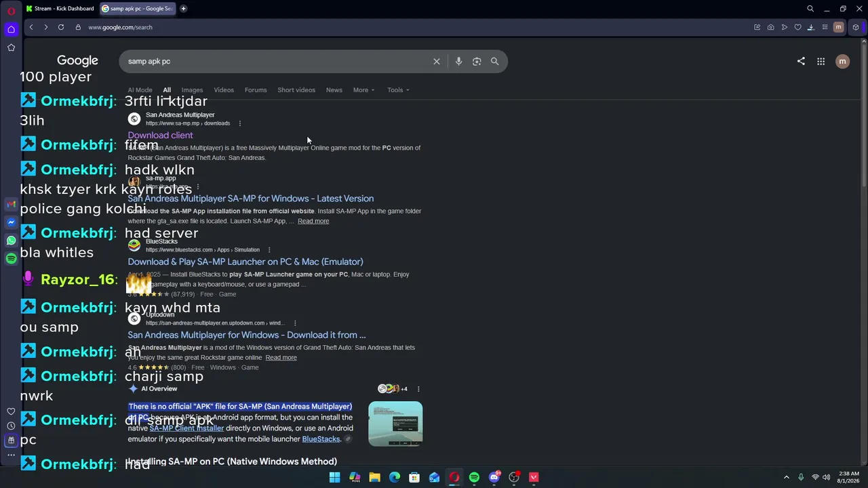
Task: Open the 'Download client' result link
Action: 160,136
